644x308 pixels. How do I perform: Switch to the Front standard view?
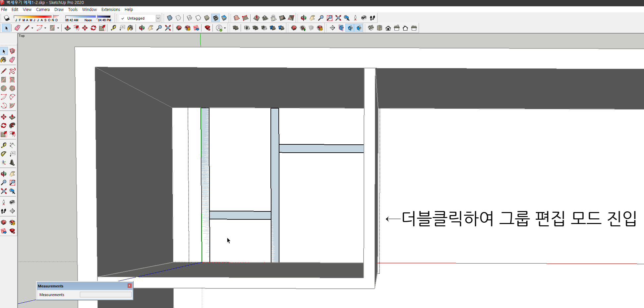[388, 28]
